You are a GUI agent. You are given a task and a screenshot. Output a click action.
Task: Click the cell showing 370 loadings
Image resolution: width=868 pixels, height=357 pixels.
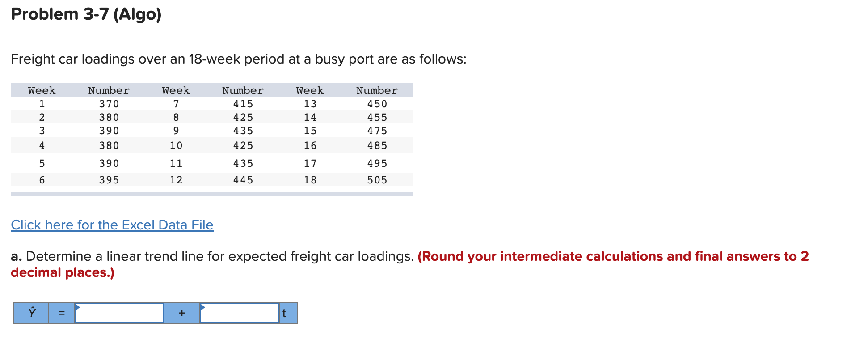coord(109,104)
